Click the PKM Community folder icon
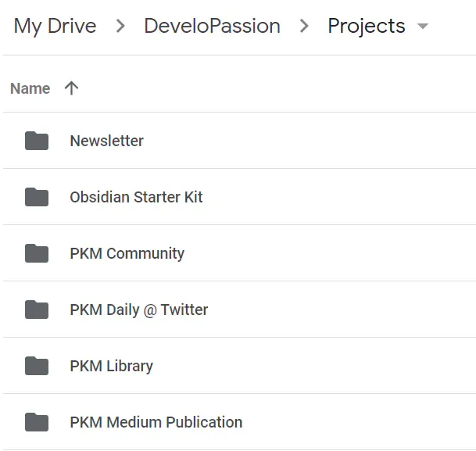476x451 pixels. [37, 253]
